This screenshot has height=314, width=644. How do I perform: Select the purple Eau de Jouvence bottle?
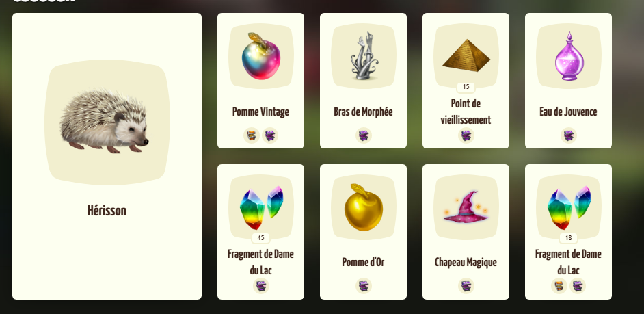(569, 56)
